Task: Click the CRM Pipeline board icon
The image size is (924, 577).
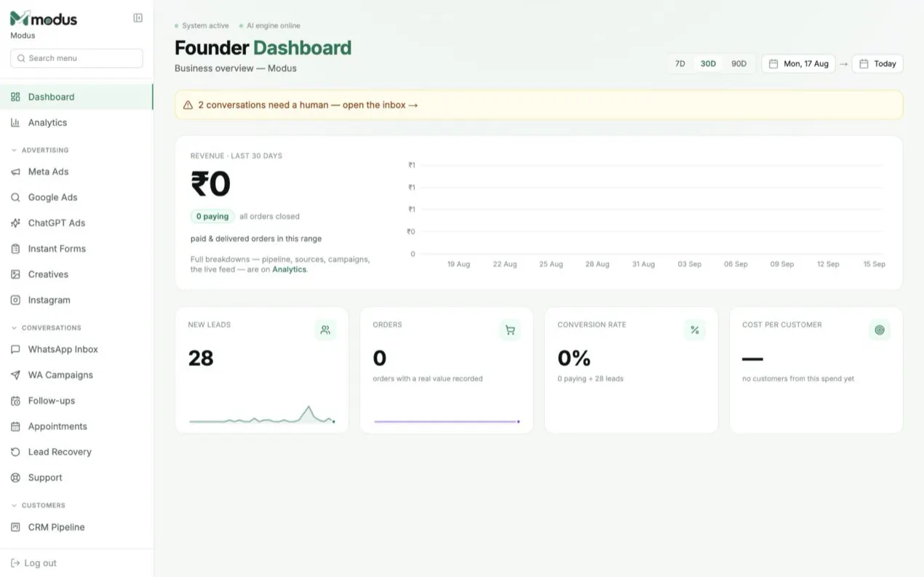Action: point(15,527)
